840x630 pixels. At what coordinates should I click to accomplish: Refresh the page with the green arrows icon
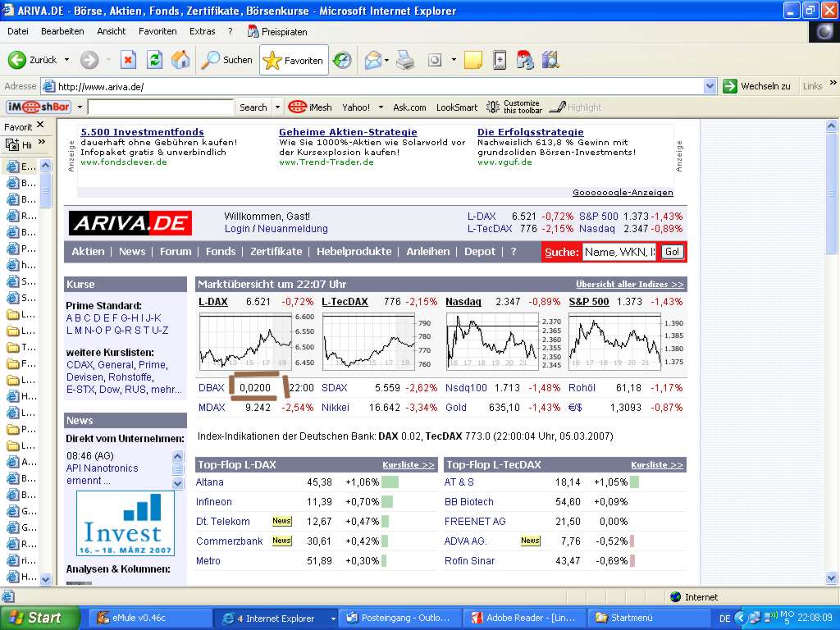click(154, 60)
